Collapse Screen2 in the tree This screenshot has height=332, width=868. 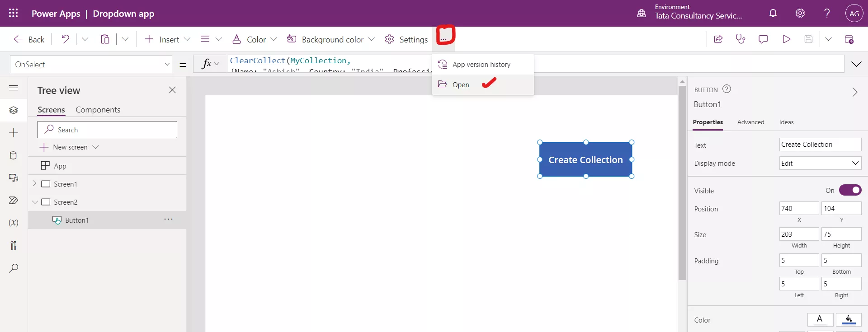pyautogui.click(x=35, y=202)
